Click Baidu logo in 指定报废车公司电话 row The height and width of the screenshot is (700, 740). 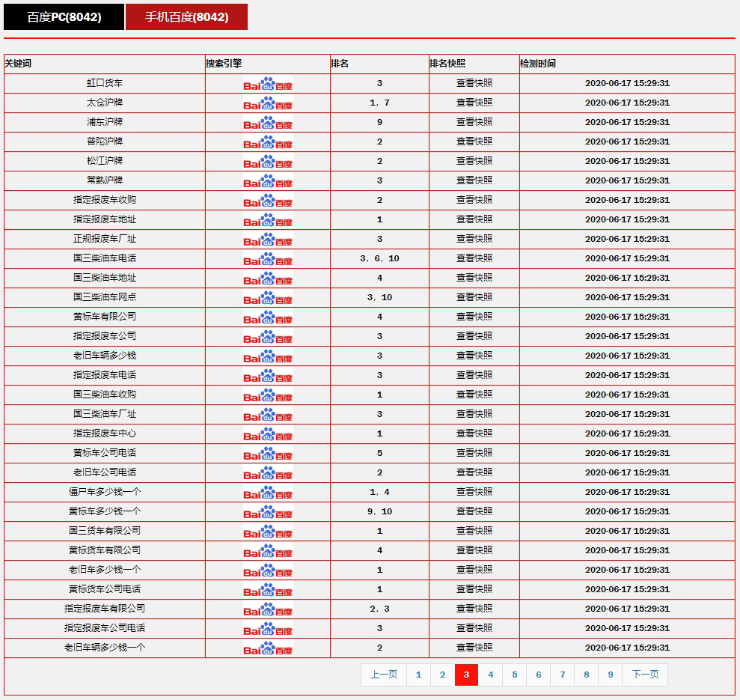click(x=268, y=629)
